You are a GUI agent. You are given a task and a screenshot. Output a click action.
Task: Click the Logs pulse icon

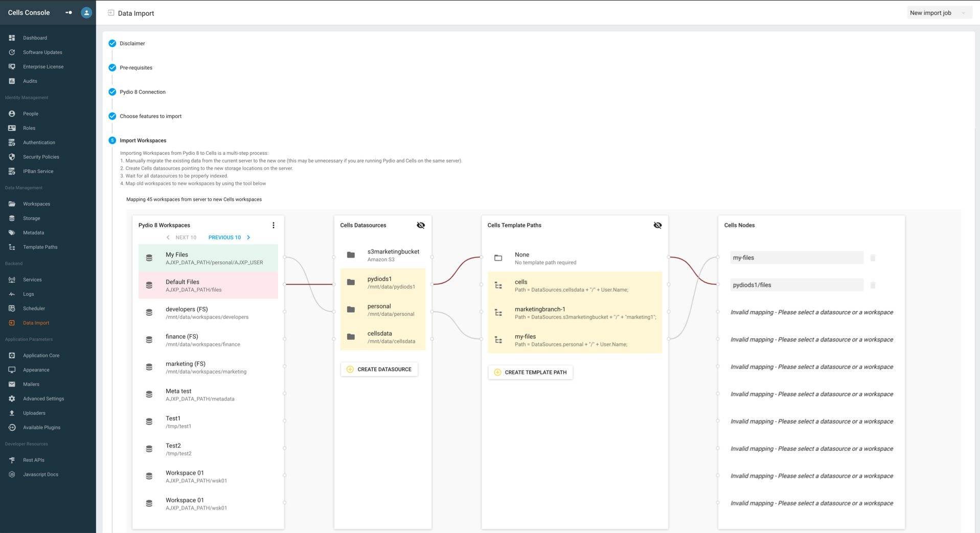pos(12,294)
